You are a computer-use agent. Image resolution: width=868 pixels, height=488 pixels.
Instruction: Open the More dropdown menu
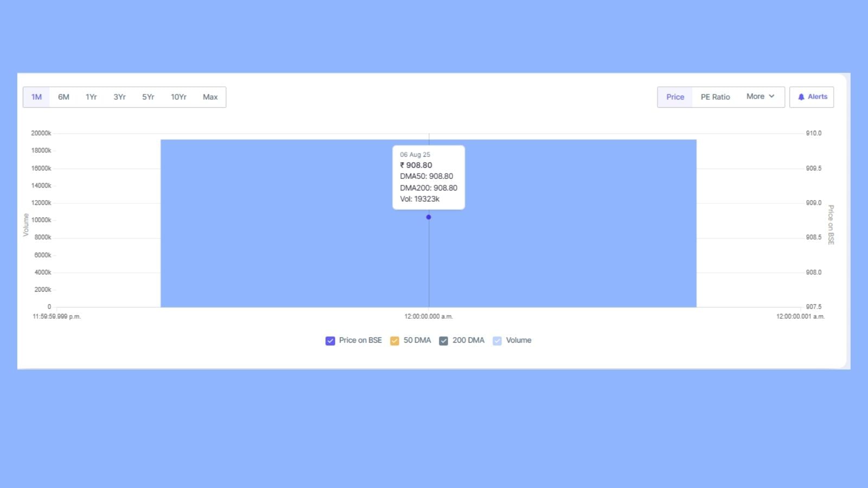point(760,97)
